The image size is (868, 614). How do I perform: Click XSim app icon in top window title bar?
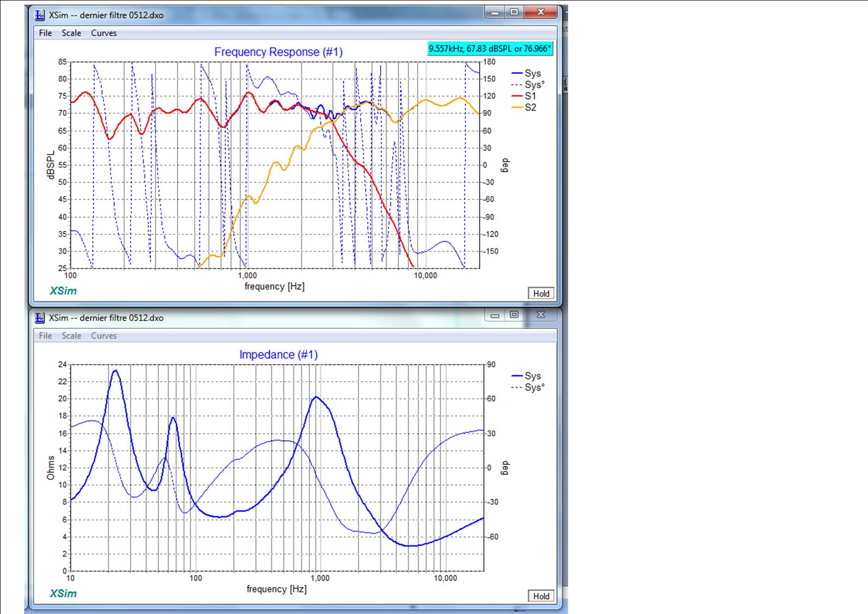[x=40, y=15]
